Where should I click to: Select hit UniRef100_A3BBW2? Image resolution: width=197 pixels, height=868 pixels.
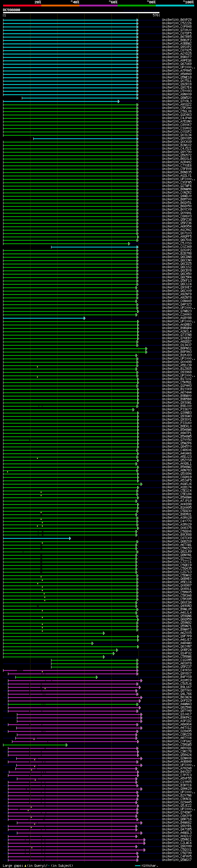tap(177, 43)
